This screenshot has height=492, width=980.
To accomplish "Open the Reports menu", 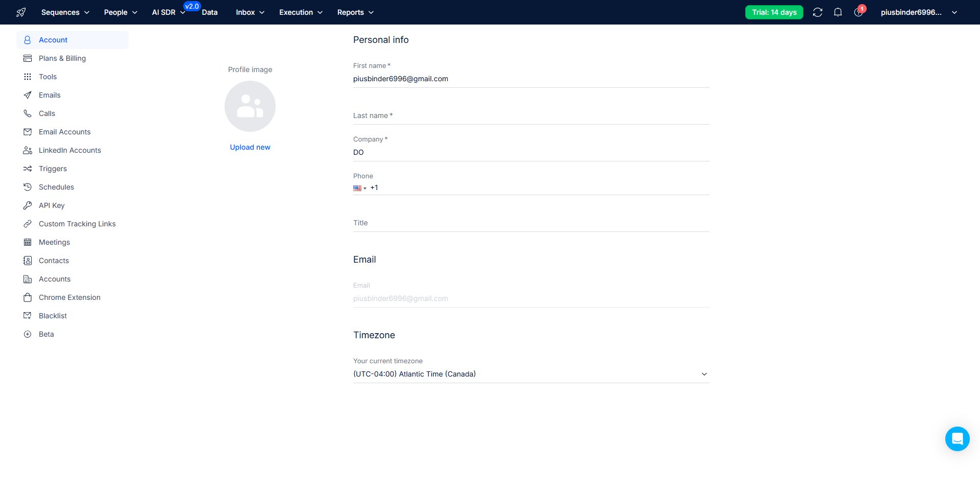I will click(355, 12).
